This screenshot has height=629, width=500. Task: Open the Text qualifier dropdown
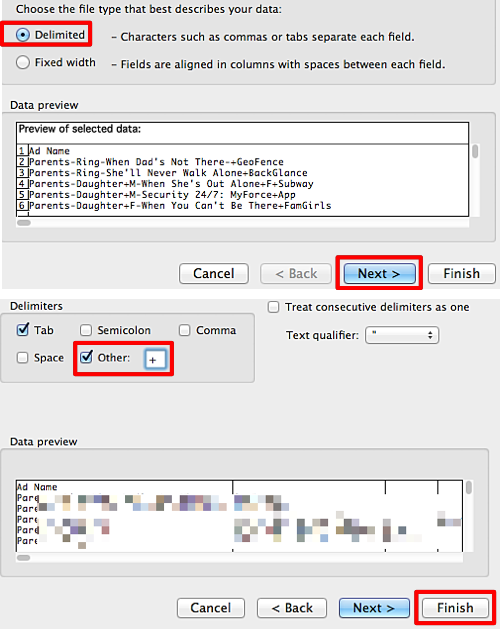pyautogui.click(x=402, y=335)
